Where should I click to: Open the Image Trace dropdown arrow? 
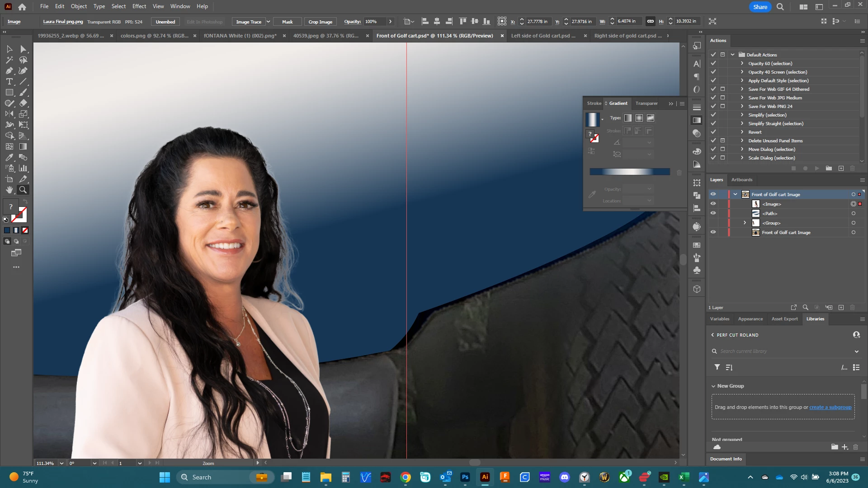[x=268, y=22]
